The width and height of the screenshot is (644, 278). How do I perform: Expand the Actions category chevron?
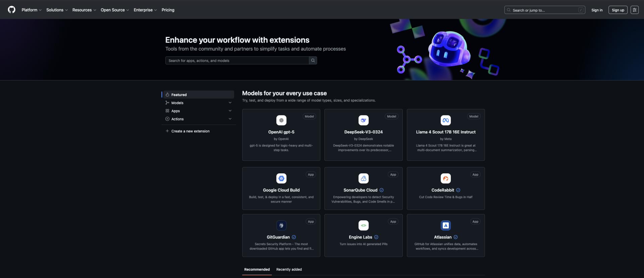230,119
